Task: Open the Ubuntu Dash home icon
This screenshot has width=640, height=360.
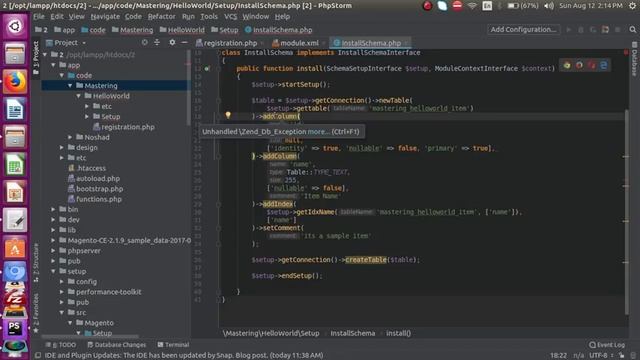Action: [15, 27]
